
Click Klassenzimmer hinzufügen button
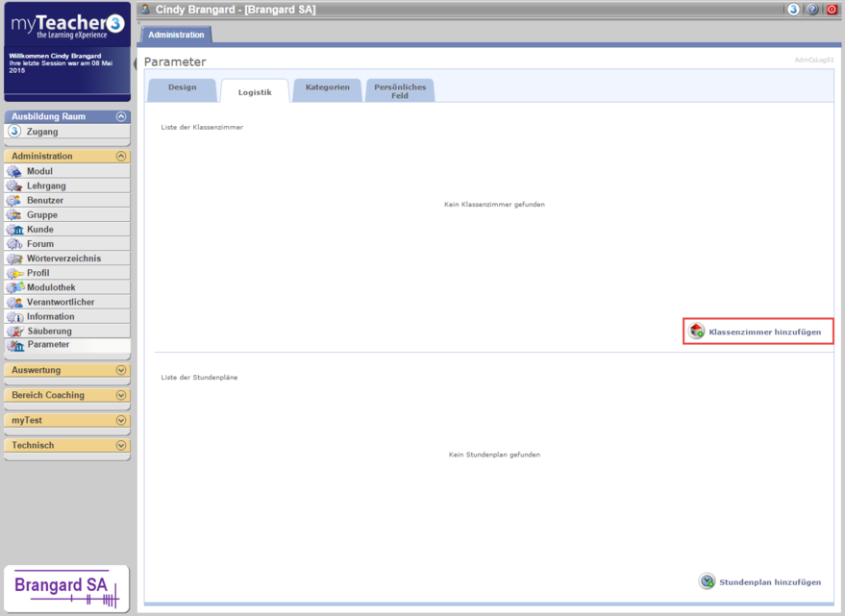[758, 332]
